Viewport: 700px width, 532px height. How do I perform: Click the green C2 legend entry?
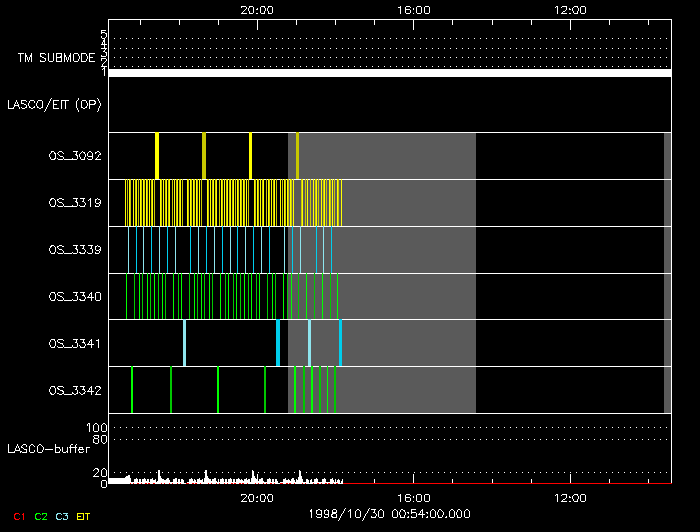click(41, 516)
